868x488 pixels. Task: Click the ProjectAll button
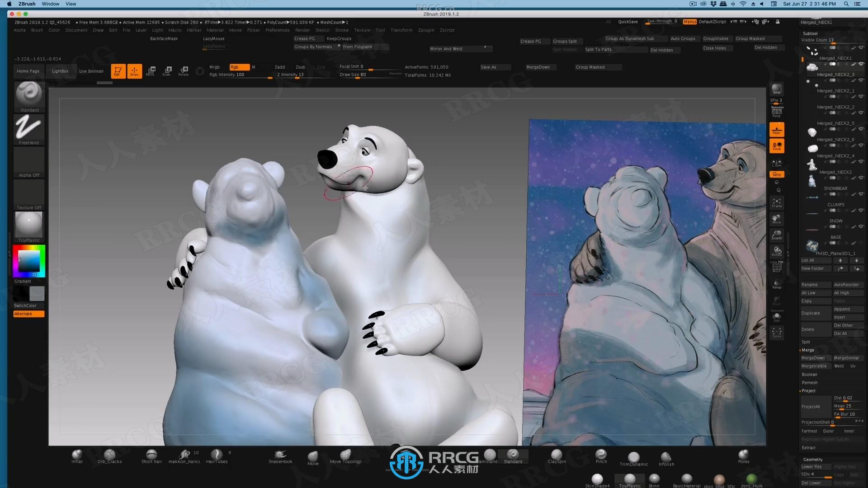(816, 407)
